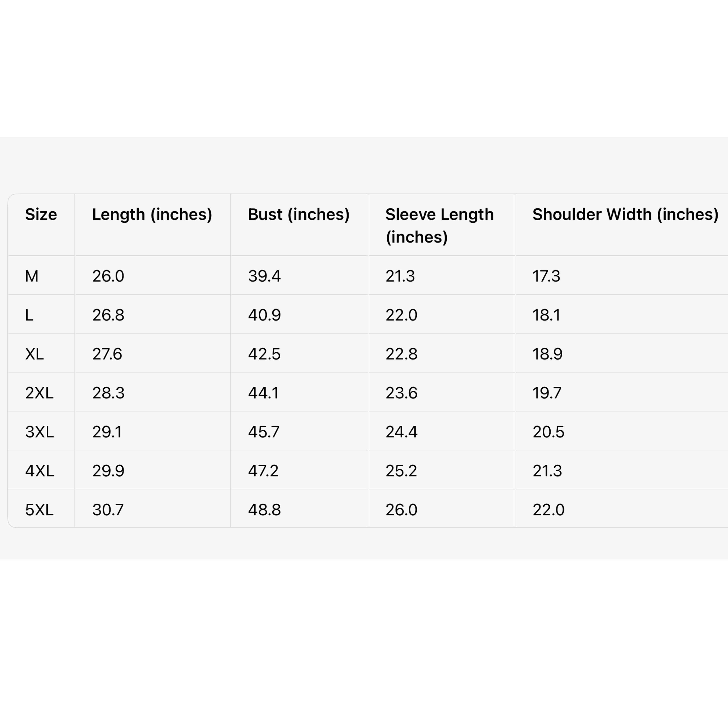Image resolution: width=728 pixels, height=728 pixels.
Task: Select the 4XL size row label
Action: pyautogui.click(x=40, y=471)
